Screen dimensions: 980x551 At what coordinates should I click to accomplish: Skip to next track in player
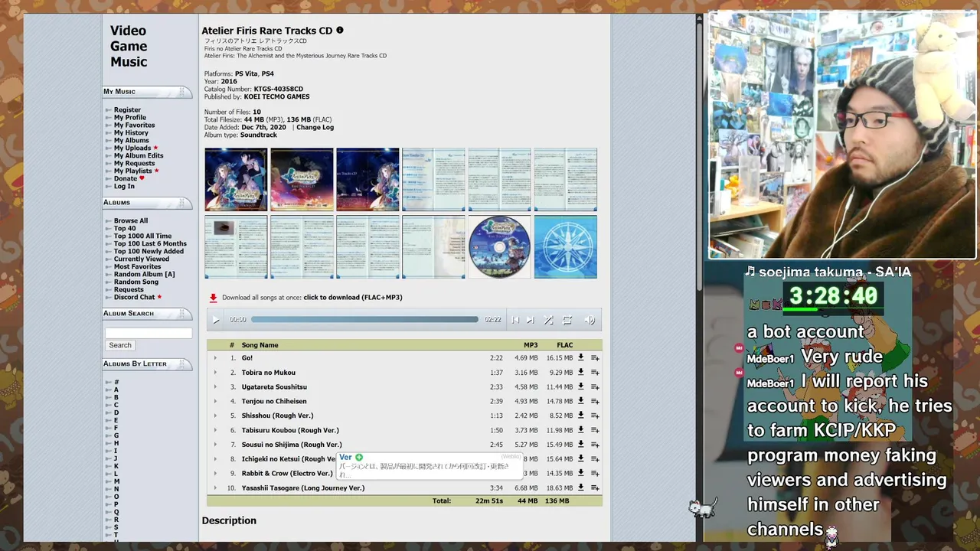[530, 320]
